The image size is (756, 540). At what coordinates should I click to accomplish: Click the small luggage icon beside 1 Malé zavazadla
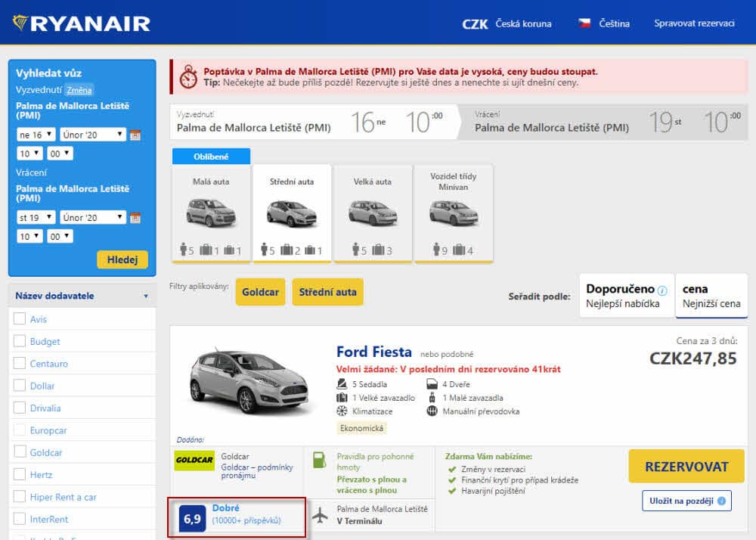click(432, 397)
